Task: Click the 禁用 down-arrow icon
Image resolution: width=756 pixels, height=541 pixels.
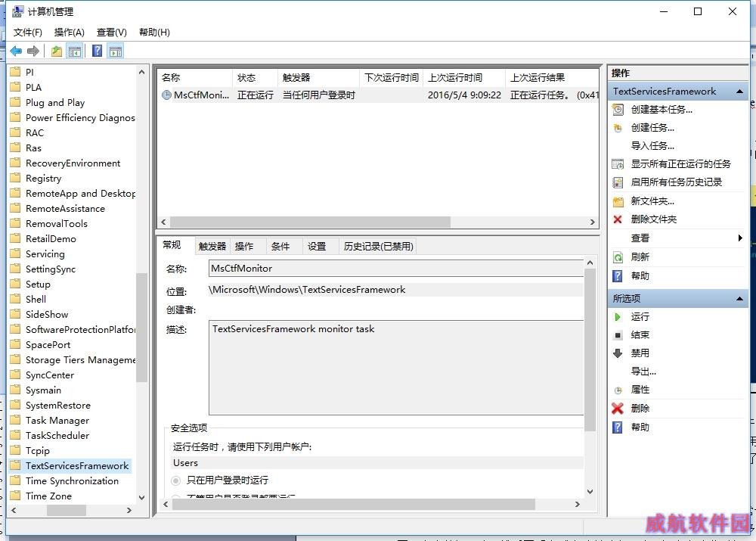Action: click(x=618, y=353)
